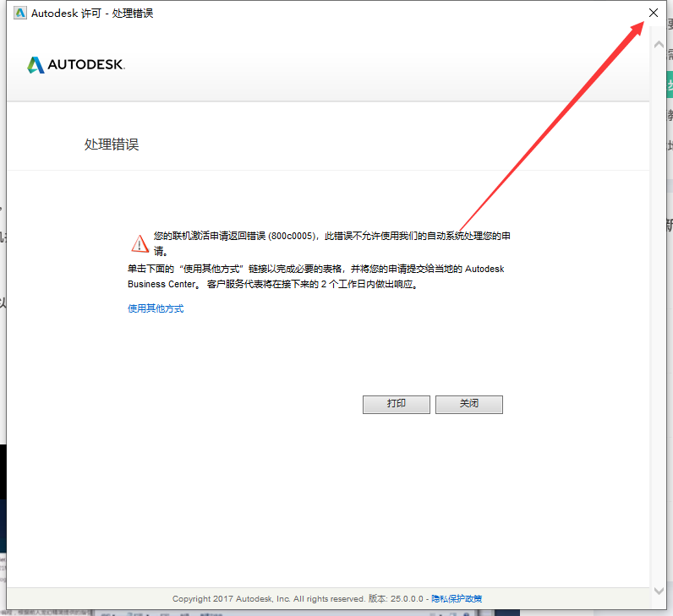This screenshot has height=616, width=673.
Task: Open the 使用其他方式 link
Action: click(156, 308)
